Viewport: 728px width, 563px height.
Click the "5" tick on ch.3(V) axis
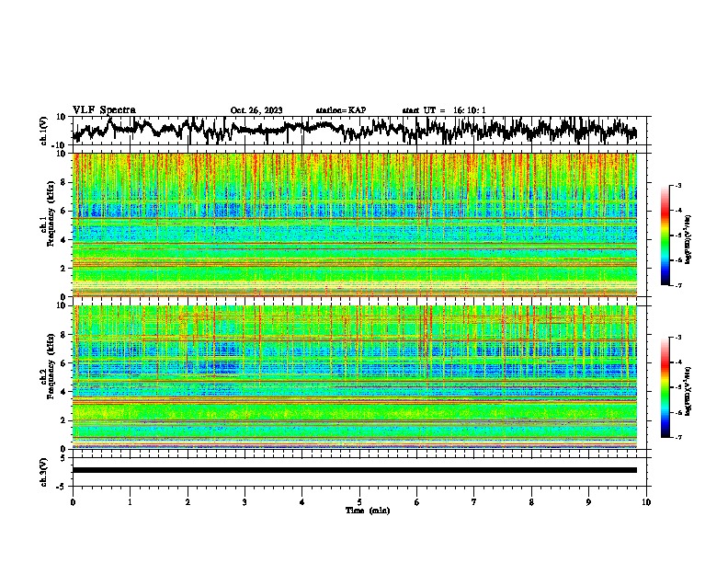pos(64,458)
